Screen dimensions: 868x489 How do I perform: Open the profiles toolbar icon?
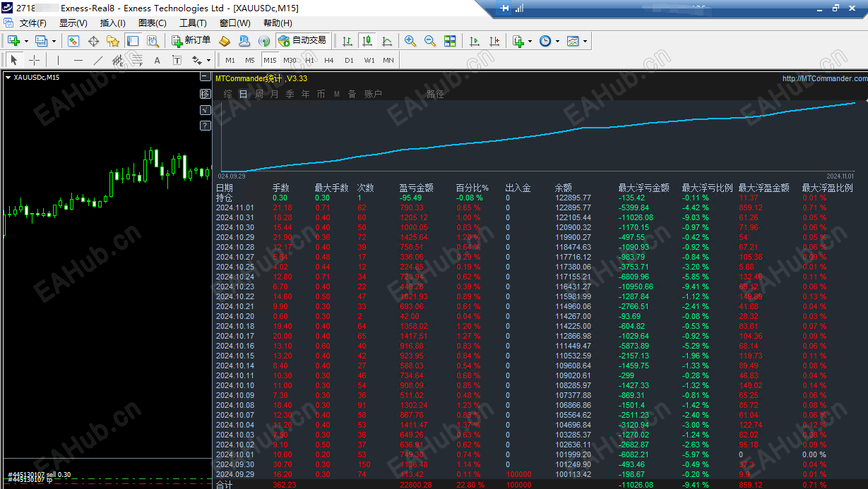(x=41, y=41)
